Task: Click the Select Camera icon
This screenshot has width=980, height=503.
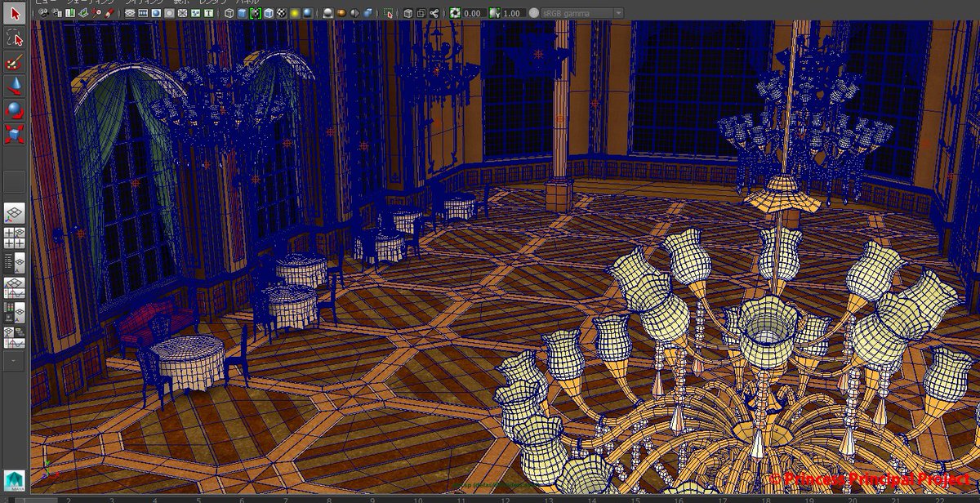Action: click(x=43, y=13)
